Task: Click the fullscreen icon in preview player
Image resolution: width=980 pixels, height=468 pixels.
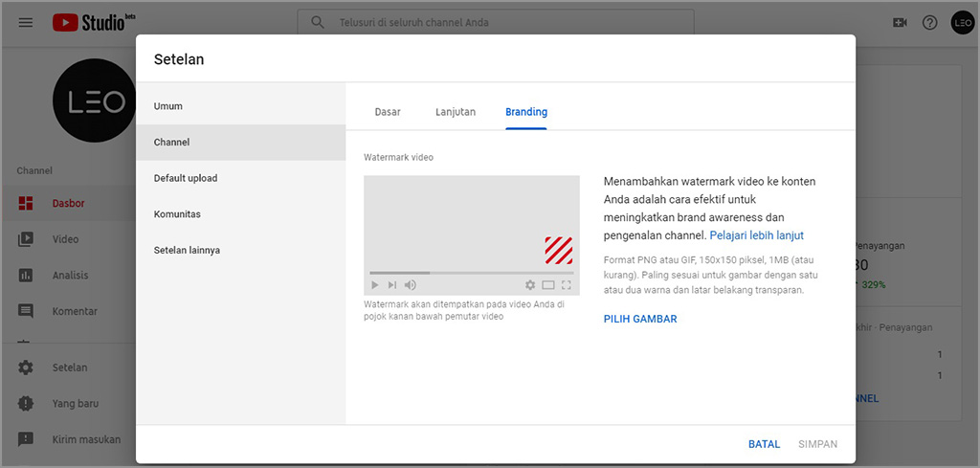Action: tap(567, 285)
